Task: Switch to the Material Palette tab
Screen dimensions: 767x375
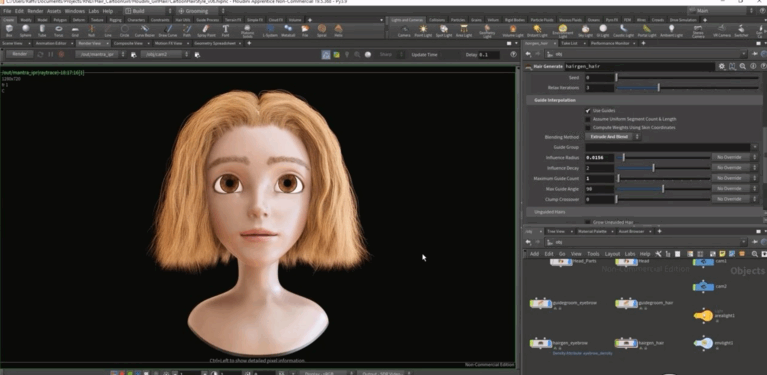Action: pyautogui.click(x=592, y=231)
